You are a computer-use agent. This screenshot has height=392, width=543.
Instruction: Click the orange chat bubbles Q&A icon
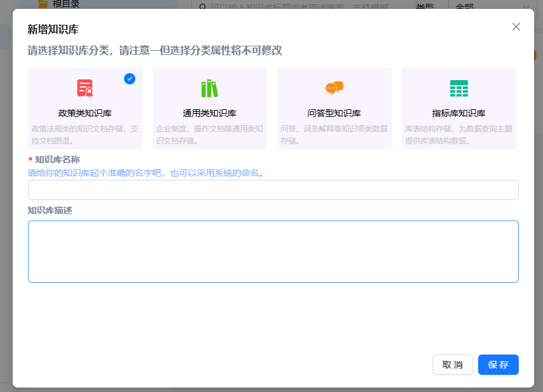point(334,88)
